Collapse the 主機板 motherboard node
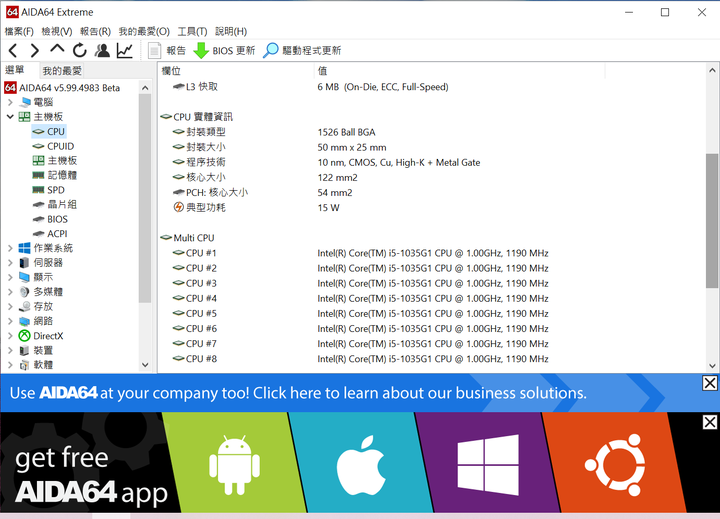This screenshot has height=519, width=720. click(x=10, y=117)
